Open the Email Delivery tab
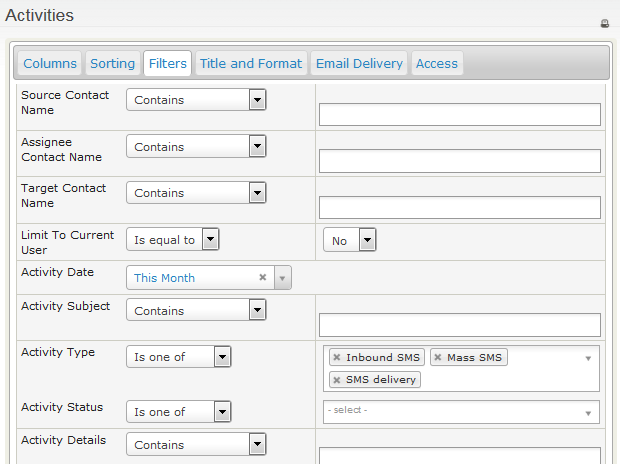Viewport: 620px width, 464px height. pyautogui.click(x=359, y=63)
